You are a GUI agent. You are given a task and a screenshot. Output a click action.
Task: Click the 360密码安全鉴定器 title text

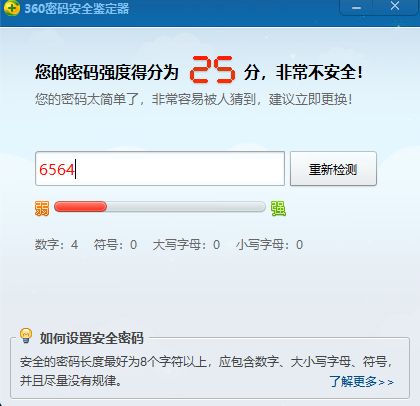click(x=77, y=9)
